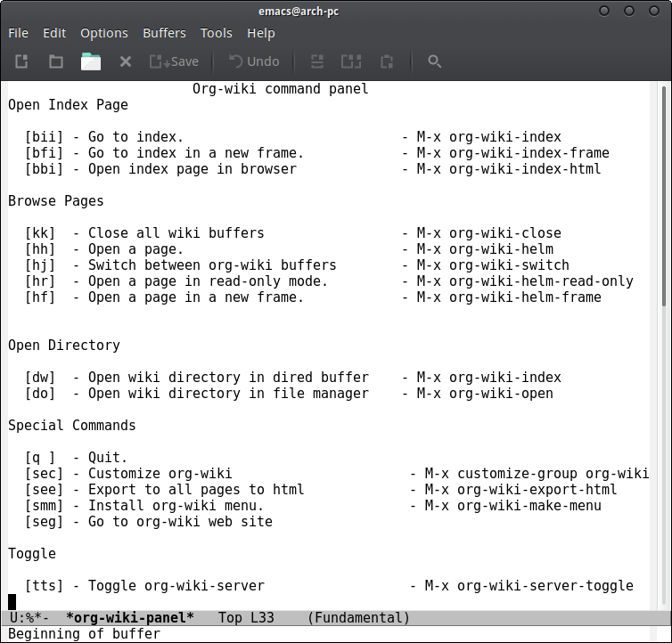
Task: Open the Buffers menu
Action: click(x=164, y=33)
